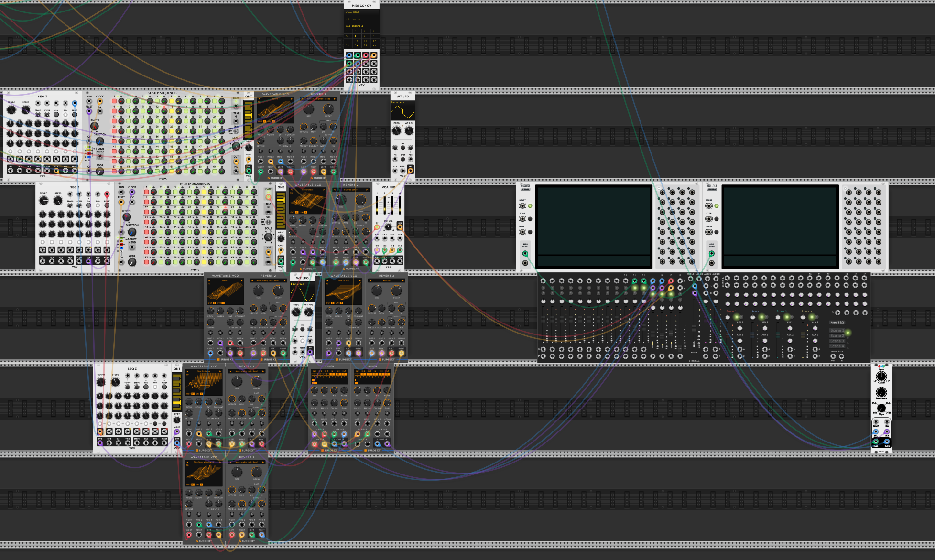Next preset arrow on upper-row Reverb 2

click(x=335, y=99)
